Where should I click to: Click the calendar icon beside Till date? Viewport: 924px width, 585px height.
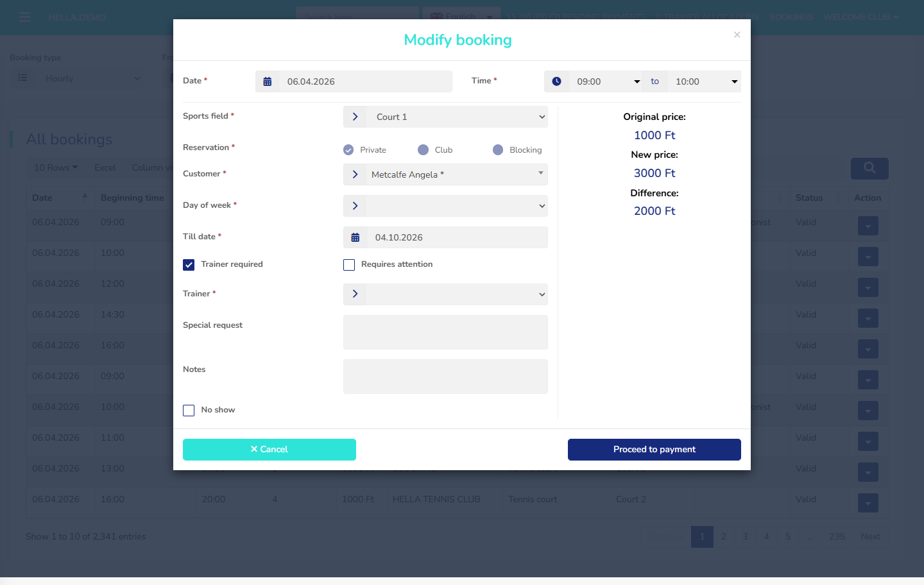click(355, 237)
